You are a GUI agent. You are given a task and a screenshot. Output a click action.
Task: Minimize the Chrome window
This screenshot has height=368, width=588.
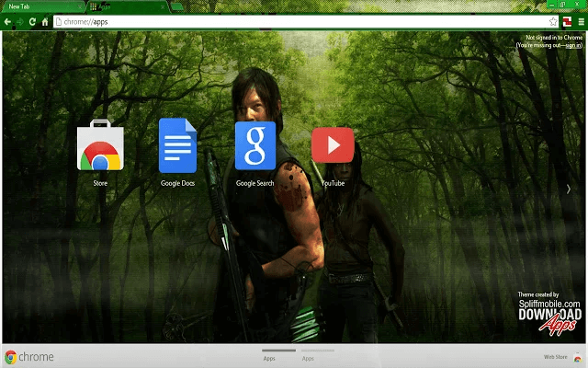click(551, 4)
